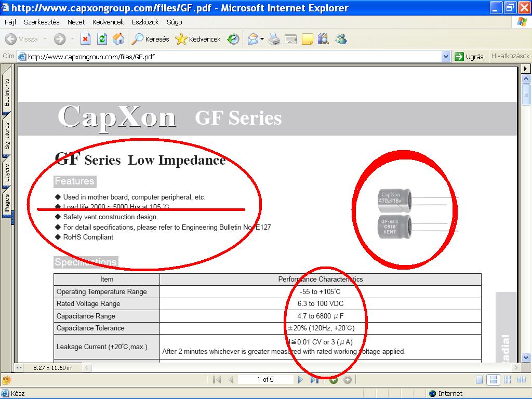This screenshot has height=399, width=532.
Task: Select single page layout icon
Action: (479, 380)
